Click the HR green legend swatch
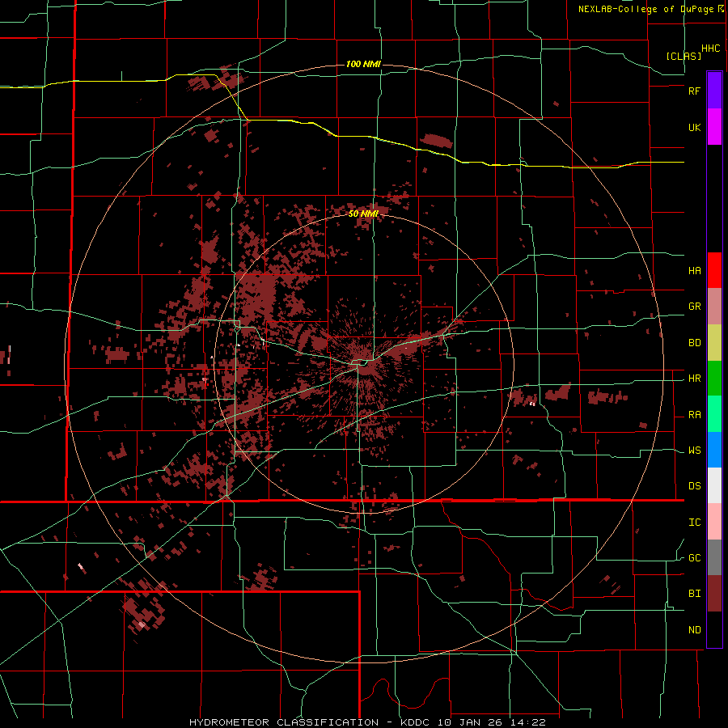 pyautogui.click(x=714, y=379)
